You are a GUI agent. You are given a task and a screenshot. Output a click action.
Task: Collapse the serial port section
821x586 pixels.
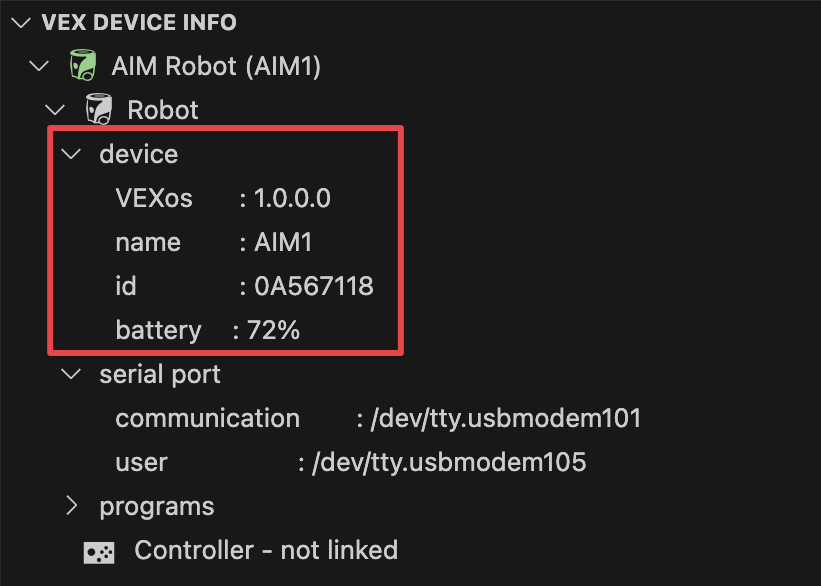[70, 373]
